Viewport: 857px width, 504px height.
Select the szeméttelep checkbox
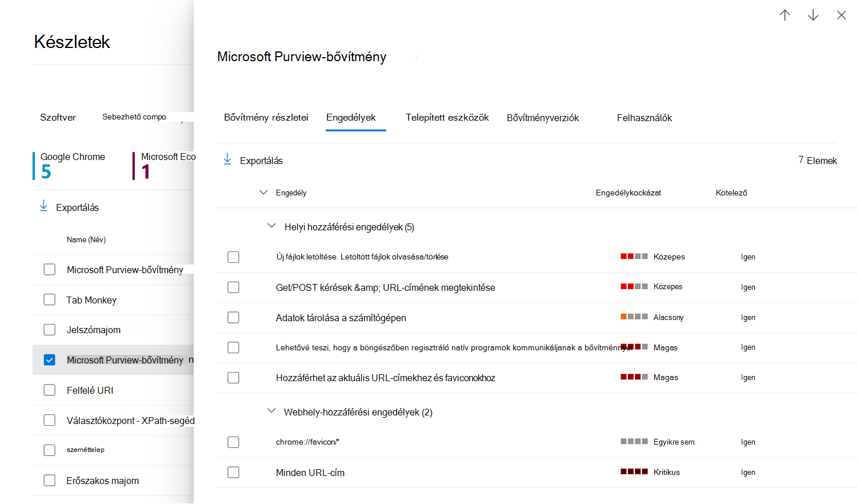(50, 450)
